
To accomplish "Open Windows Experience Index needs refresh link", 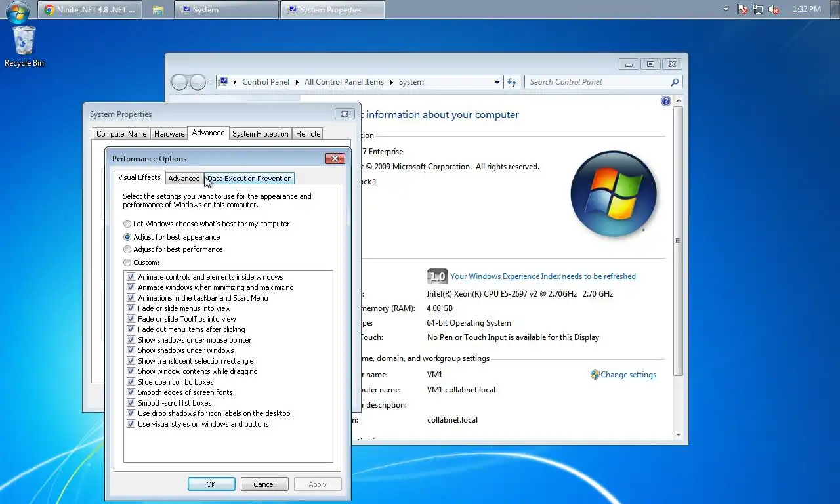I will click(x=543, y=276).
